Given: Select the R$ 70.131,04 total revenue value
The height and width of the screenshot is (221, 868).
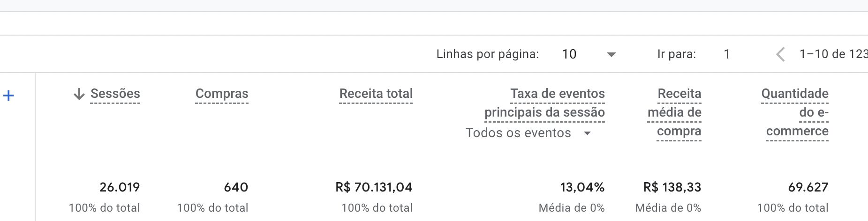Looking at the screenshot, I should (374, 187).
